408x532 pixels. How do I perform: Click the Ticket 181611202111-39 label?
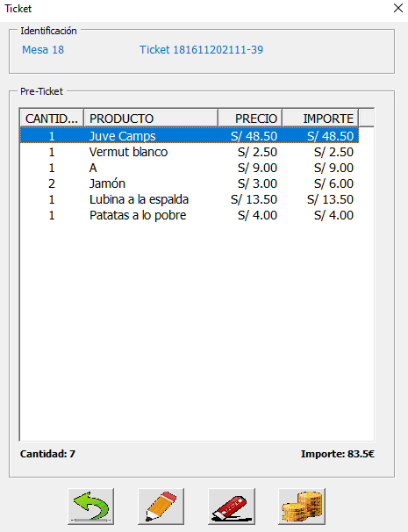tap(201, 50)
